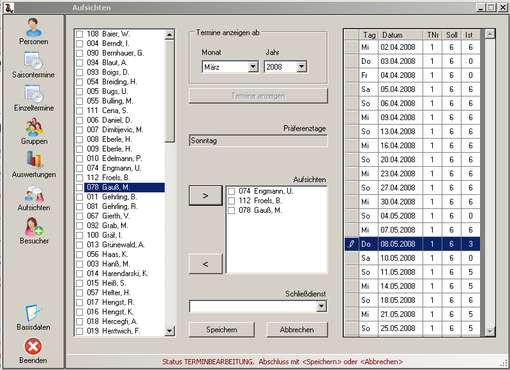Screen dimensions: 510x370
Task: Open the Basisdaten icon
Action: coord(33,313)
